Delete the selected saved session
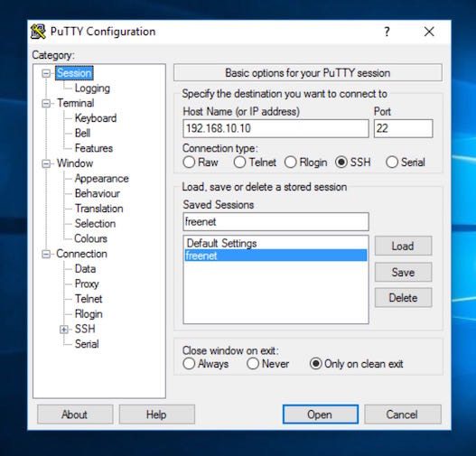 403,298
